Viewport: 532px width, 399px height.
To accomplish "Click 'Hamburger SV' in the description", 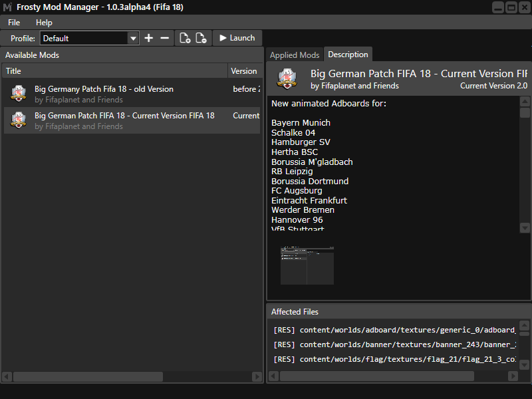I will click(301, 142).
